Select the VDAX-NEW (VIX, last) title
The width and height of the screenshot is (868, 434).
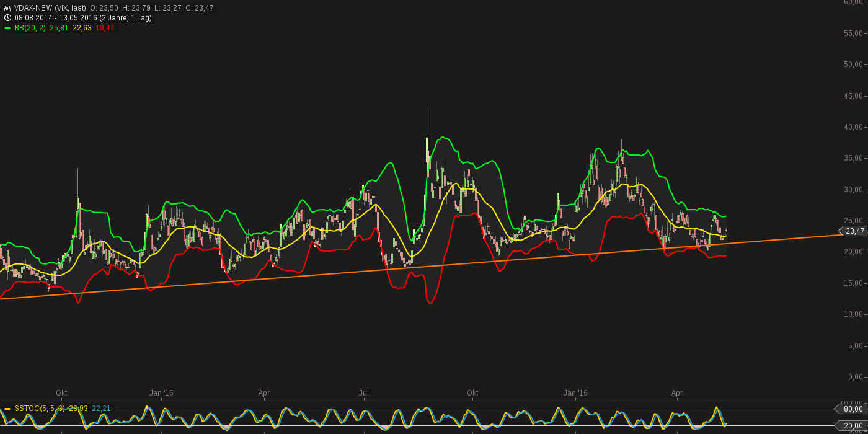click(x=50, y=8)
